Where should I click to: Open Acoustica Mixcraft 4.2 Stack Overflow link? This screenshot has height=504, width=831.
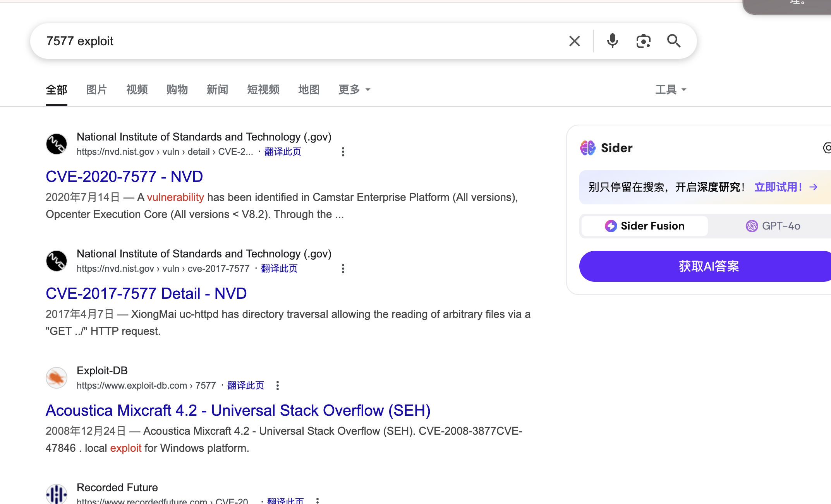238,410
